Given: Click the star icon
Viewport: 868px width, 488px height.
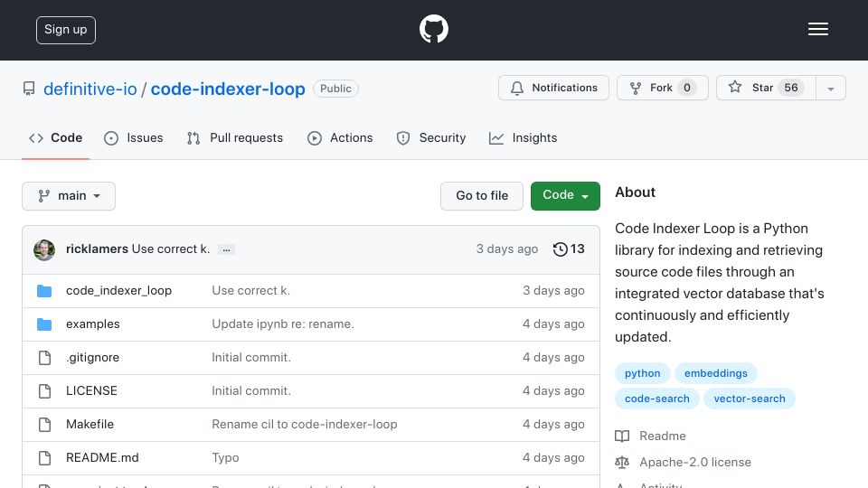Looking at the screenshot, I should click(734, 87).
